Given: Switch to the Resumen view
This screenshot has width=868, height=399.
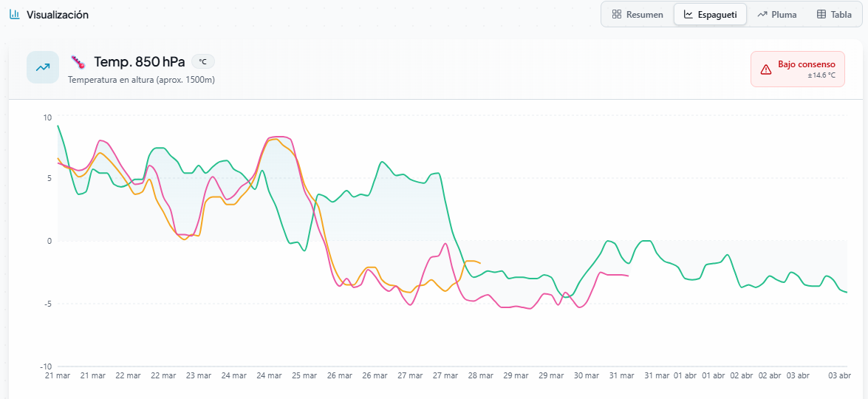Looking at the screenshot, I should pyautogui.click(x=638, y=15).
